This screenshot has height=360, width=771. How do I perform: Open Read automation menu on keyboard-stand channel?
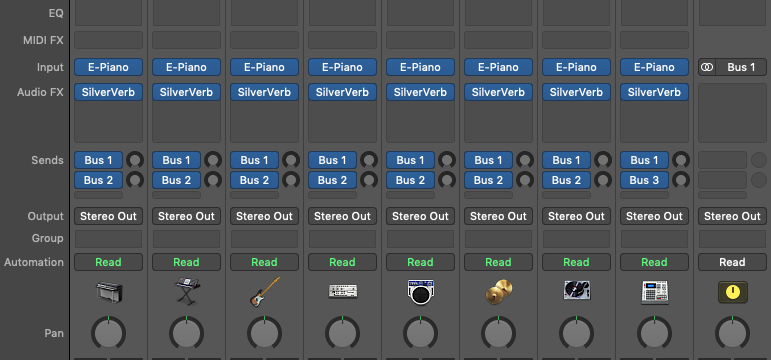(186, 262)
